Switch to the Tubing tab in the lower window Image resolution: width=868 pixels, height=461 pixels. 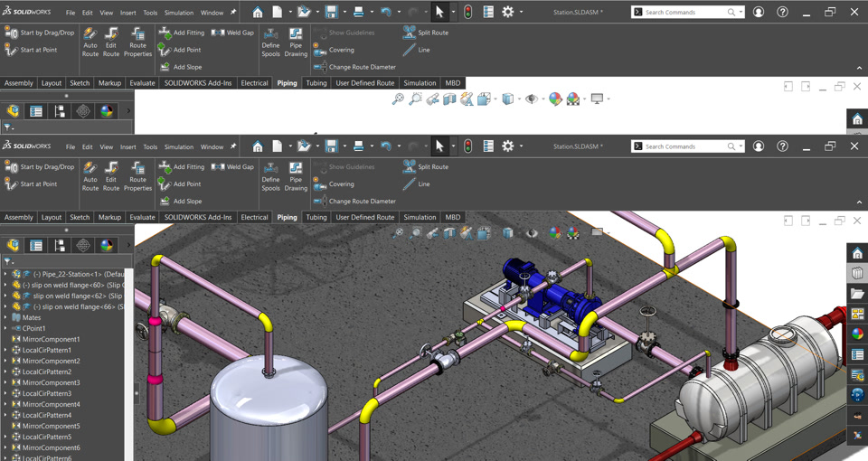click(316, 217)
